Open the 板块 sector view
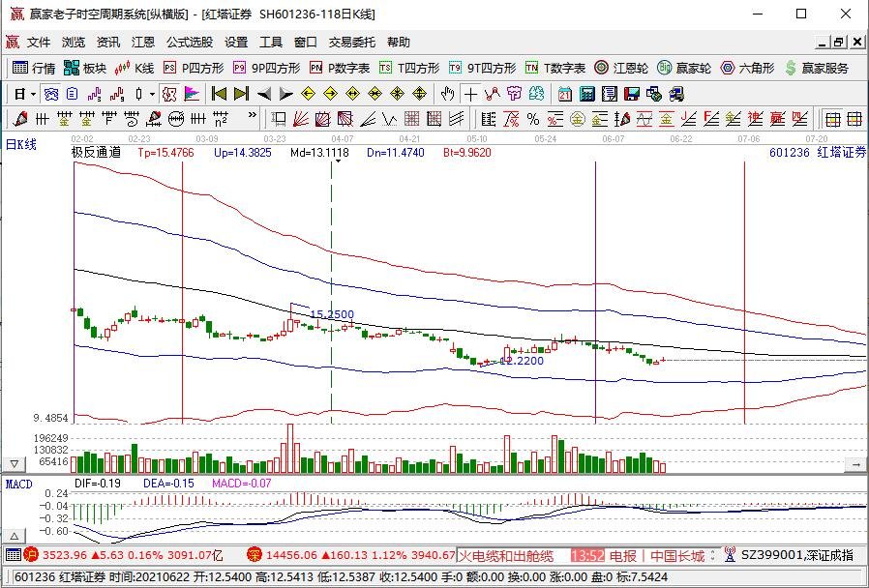 (85, 68)
